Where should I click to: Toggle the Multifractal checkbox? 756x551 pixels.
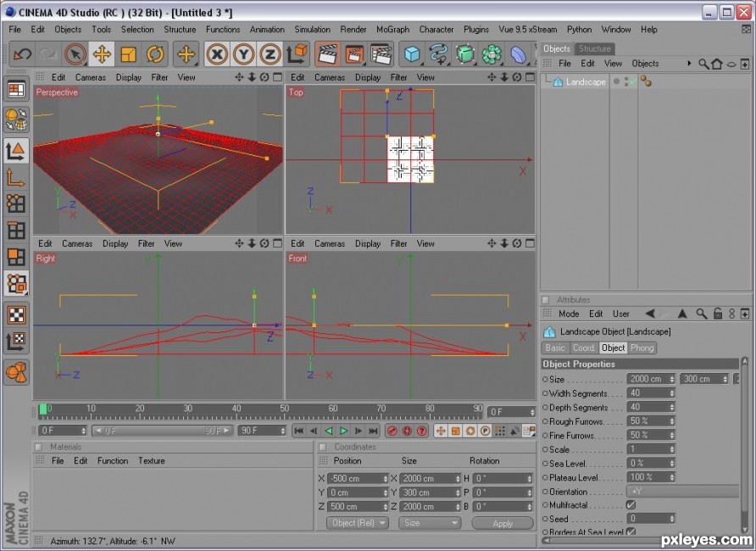[x=631, y=504]
